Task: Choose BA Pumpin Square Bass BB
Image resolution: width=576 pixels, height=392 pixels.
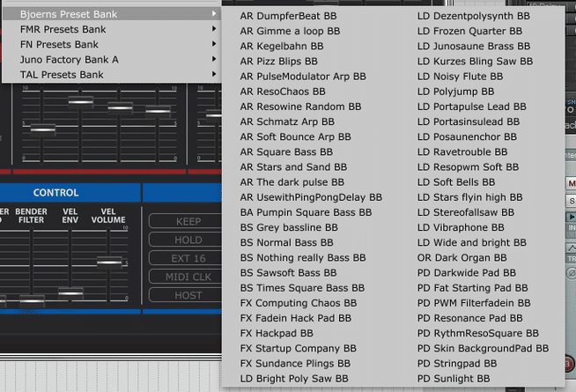Action: [306, 212]
